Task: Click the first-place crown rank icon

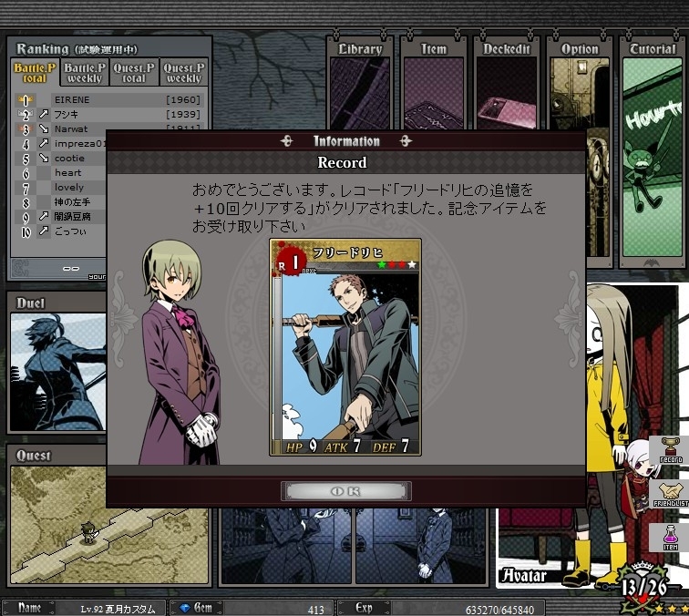Action: (x=26, y=100)
